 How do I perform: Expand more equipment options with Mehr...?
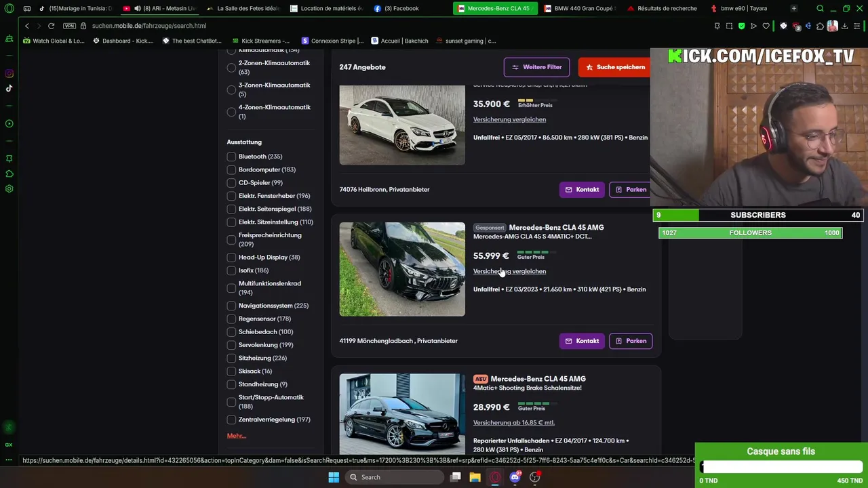236,436
